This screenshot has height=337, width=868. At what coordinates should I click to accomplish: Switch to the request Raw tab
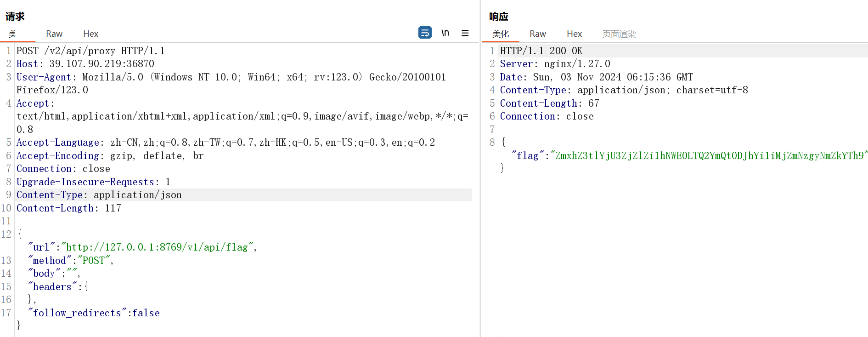[x=54, y=34]
